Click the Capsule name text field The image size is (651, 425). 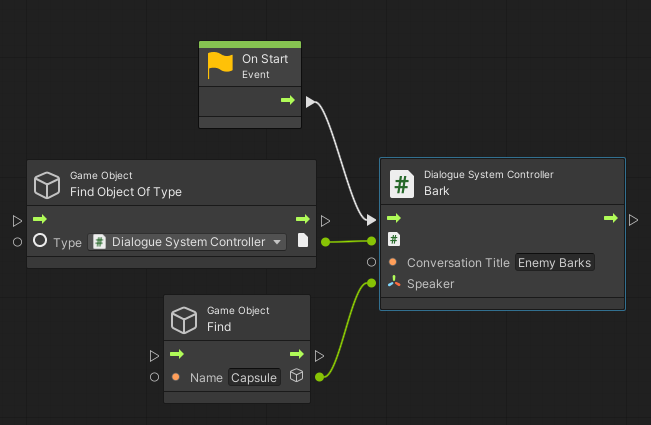pos(254,378)
